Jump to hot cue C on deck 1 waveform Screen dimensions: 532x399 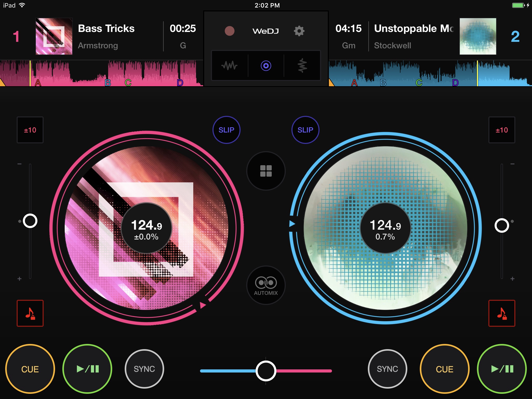128,83
